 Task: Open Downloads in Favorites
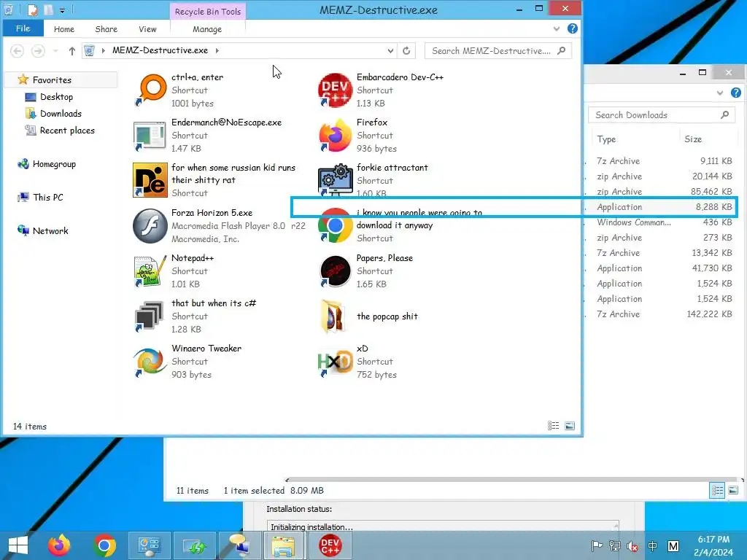61,113
